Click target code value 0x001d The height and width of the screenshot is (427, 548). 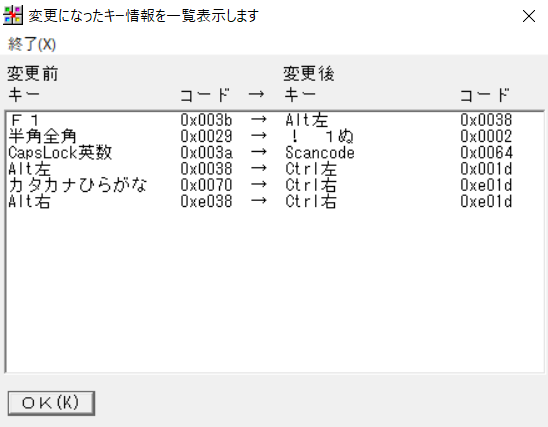click(x=486, y=169)
